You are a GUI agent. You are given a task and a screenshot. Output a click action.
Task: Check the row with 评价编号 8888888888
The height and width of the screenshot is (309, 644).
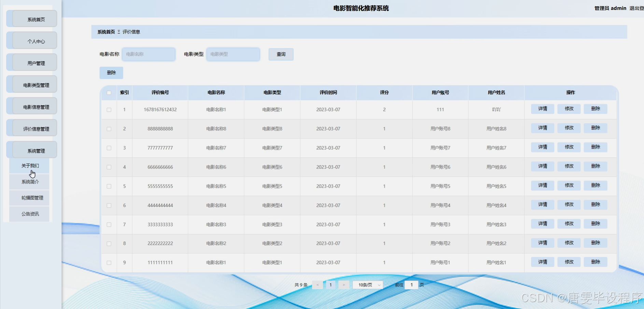[109, 129]
